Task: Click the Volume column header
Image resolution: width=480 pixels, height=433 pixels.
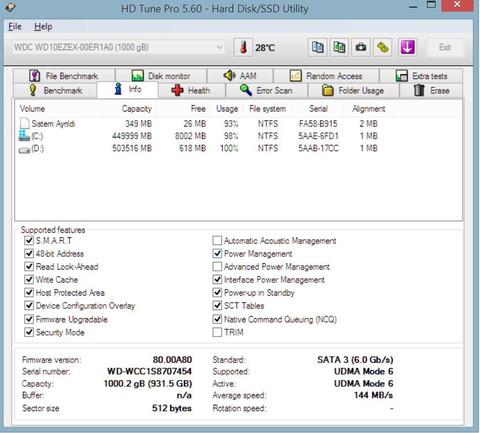Action: (58, 109)
